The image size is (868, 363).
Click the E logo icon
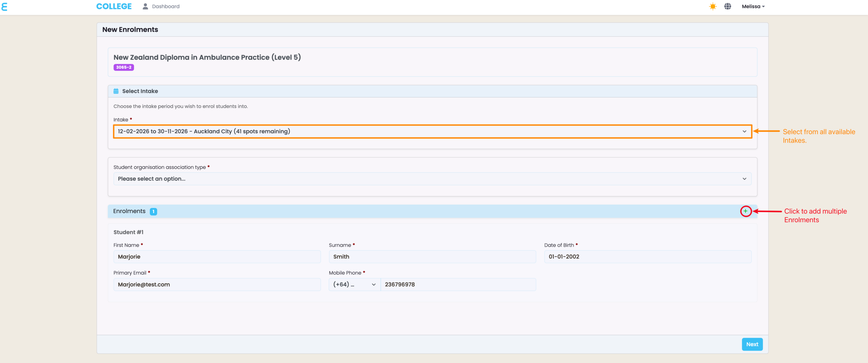pos(4,7)
